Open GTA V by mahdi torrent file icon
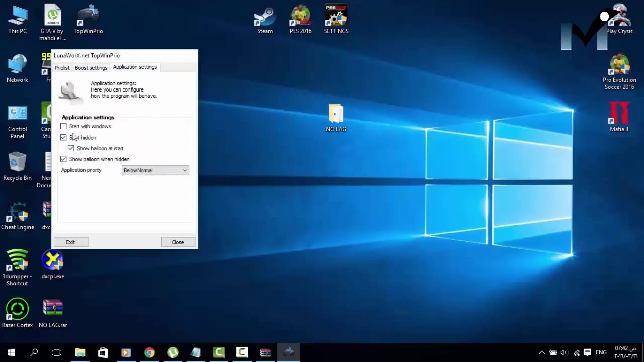 (53, 23)
